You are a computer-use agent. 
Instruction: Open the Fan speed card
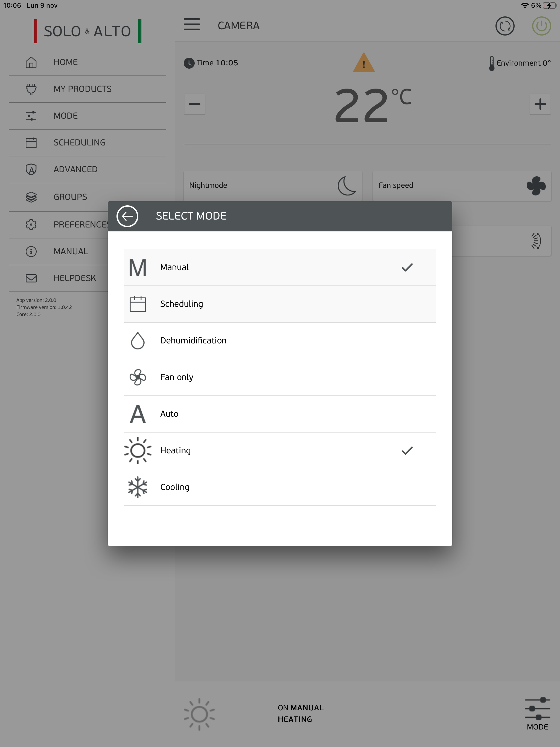pyautogui.click(x=462, y=186)
